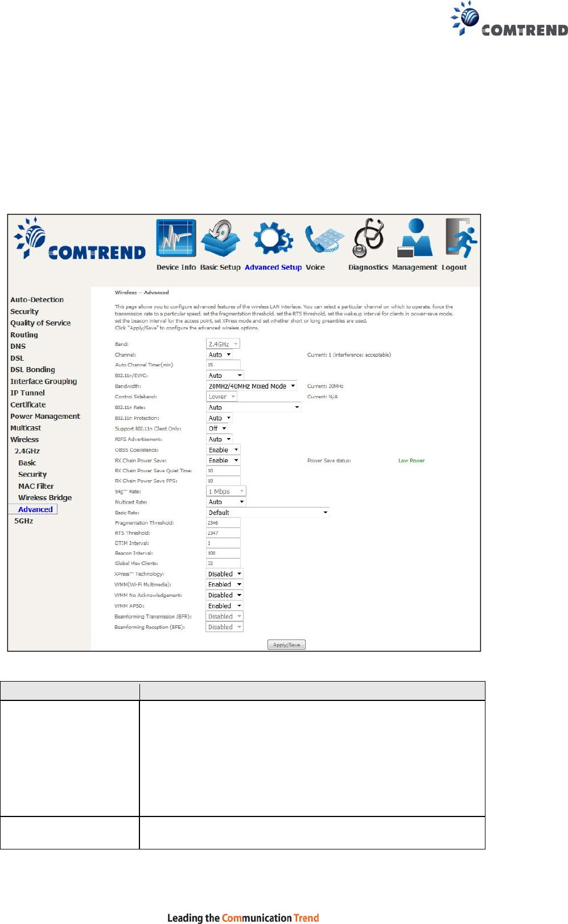Select 2.4GHz under Wireless

click(27, 451)
